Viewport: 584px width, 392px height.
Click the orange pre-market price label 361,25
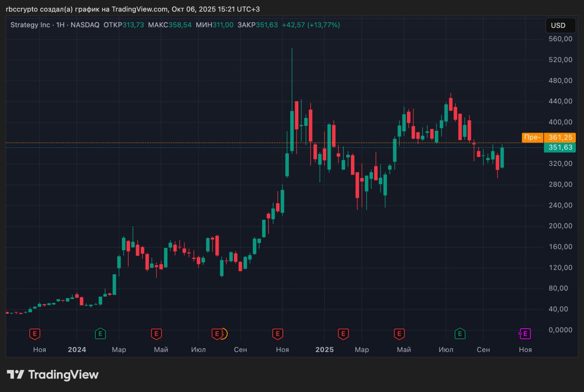[560, 137]
